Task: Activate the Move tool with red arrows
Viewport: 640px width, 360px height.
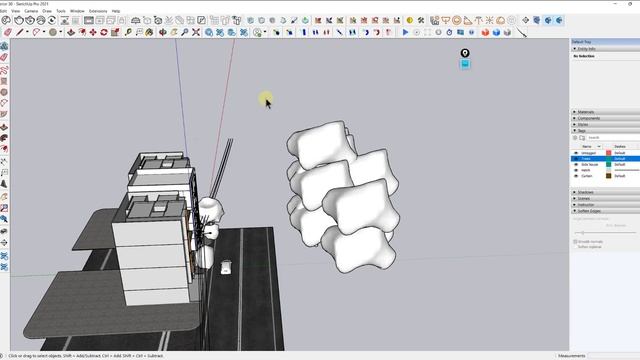Action: coord(93,32)
